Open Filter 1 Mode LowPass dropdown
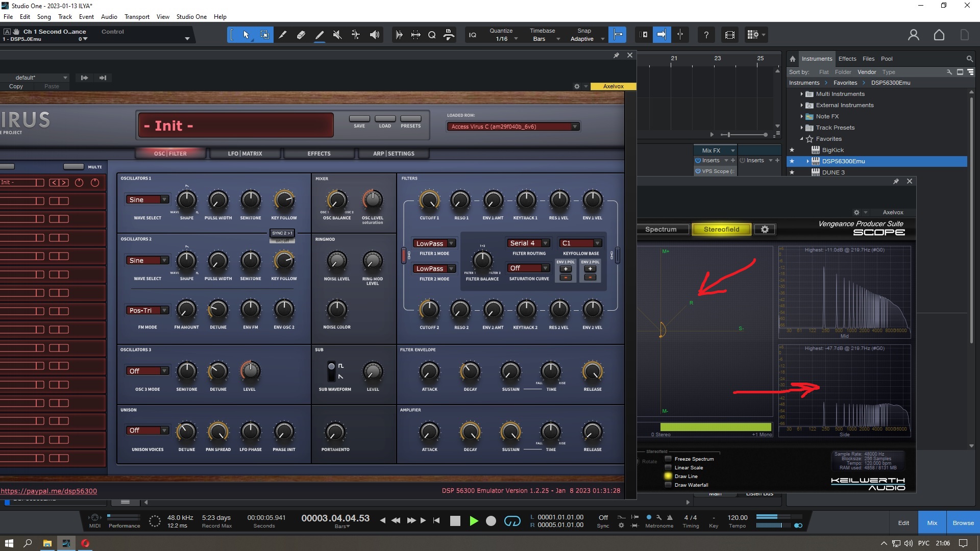Screen dimensions: 980x551 coord(434,243)
